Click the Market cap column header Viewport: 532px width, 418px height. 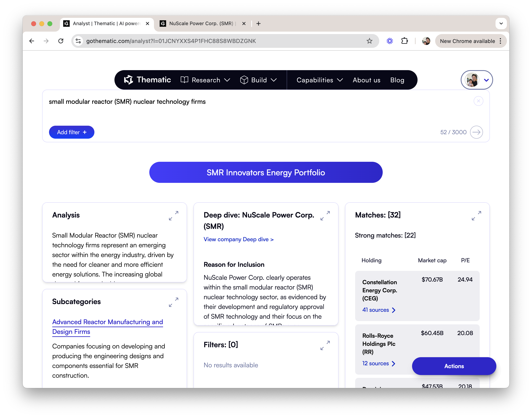pos(432,260)
